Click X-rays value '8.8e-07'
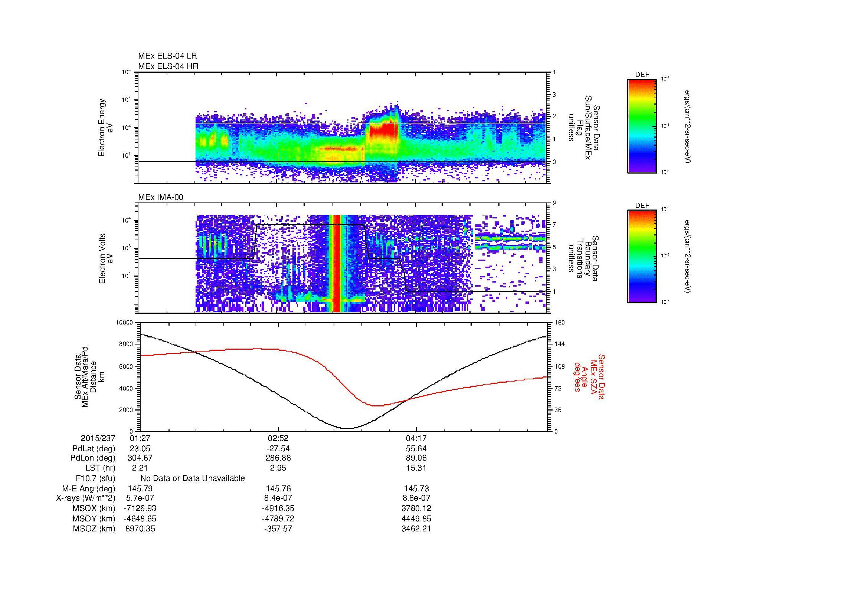Viewport: 868px width, 613px height. (416, 498)
